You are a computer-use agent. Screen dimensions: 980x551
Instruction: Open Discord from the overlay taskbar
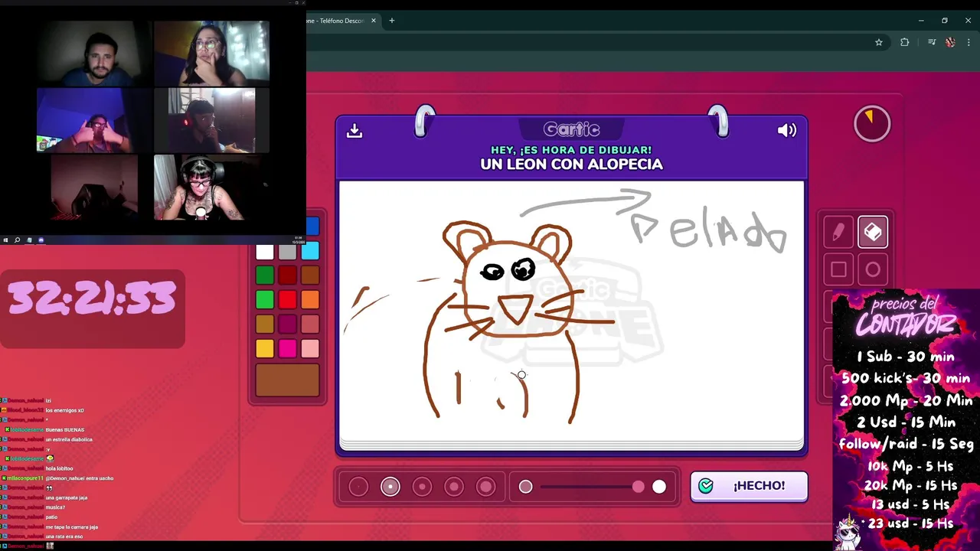click(x=41, y=240)
